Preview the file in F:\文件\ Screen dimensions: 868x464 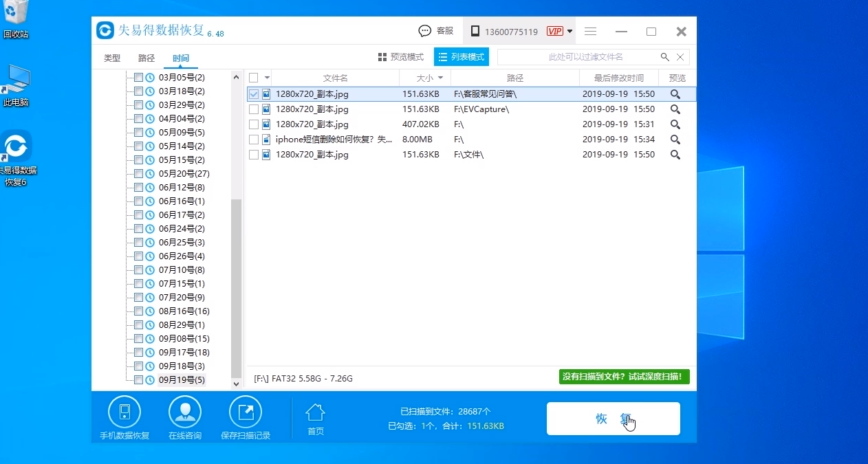click(x=675, y=155)
